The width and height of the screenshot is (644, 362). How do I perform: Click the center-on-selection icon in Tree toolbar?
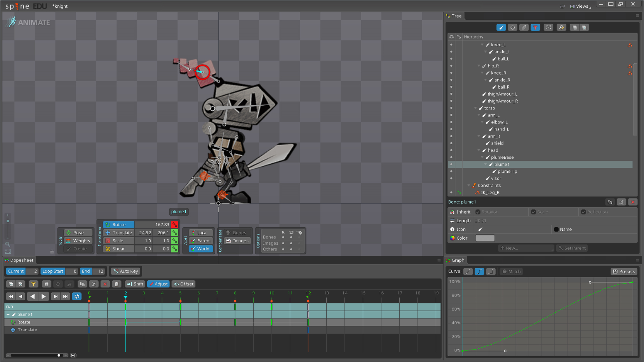coord(548,28)
